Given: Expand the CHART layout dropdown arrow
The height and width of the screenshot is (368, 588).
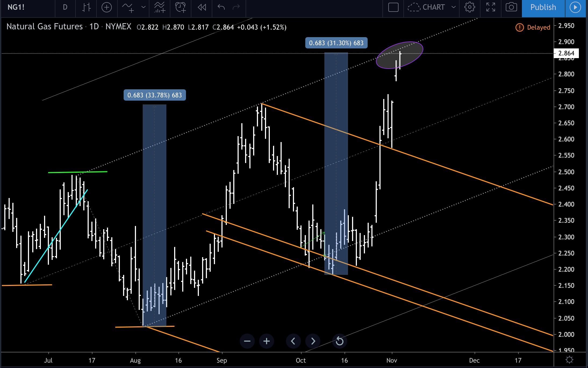Looking at the screenshot, I should (454, 7).
